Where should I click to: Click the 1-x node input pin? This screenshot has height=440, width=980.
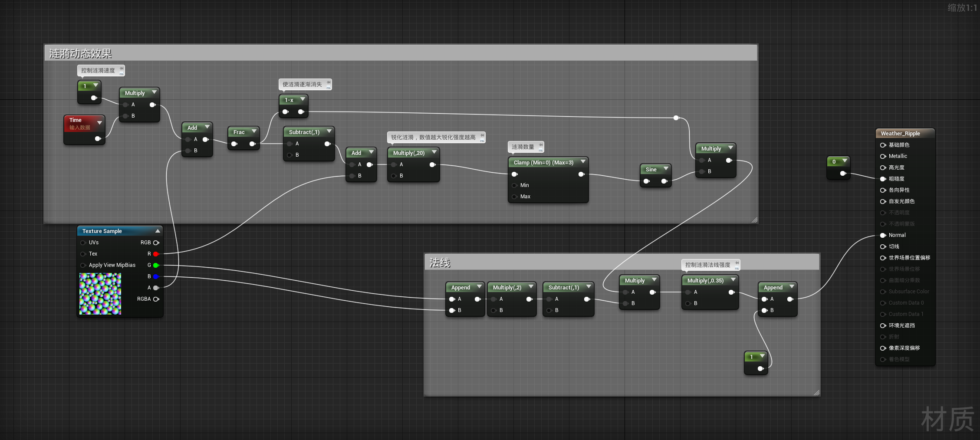click(285, 112)
